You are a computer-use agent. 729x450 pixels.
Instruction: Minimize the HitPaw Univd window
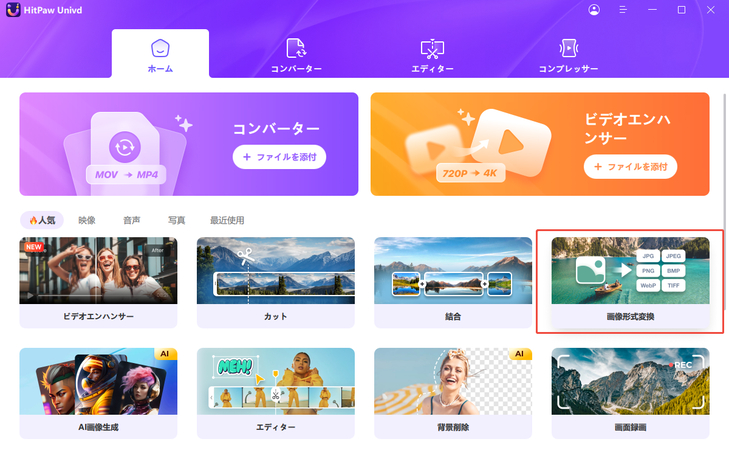click(x=652, y=10)
